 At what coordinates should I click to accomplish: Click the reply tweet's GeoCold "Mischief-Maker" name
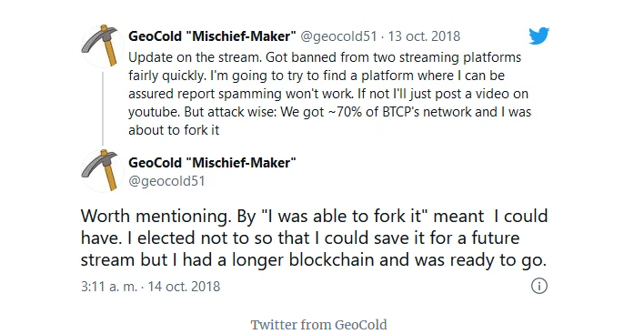tap(212, 163)
